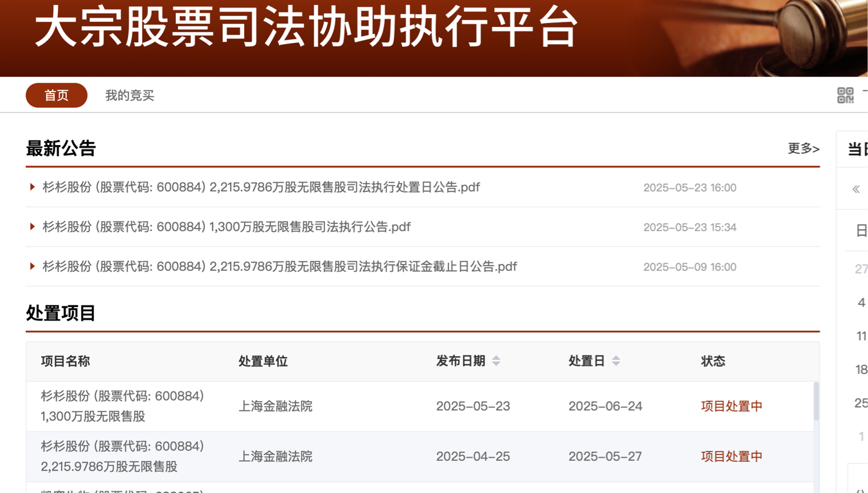
Task: Click the 状态 column header
Action: coord(713,361)
